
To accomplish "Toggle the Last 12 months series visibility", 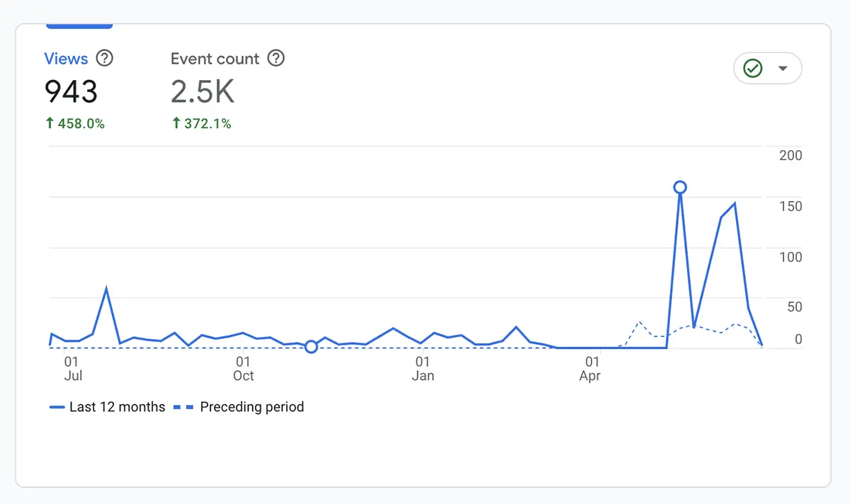I will coord(108,406).
